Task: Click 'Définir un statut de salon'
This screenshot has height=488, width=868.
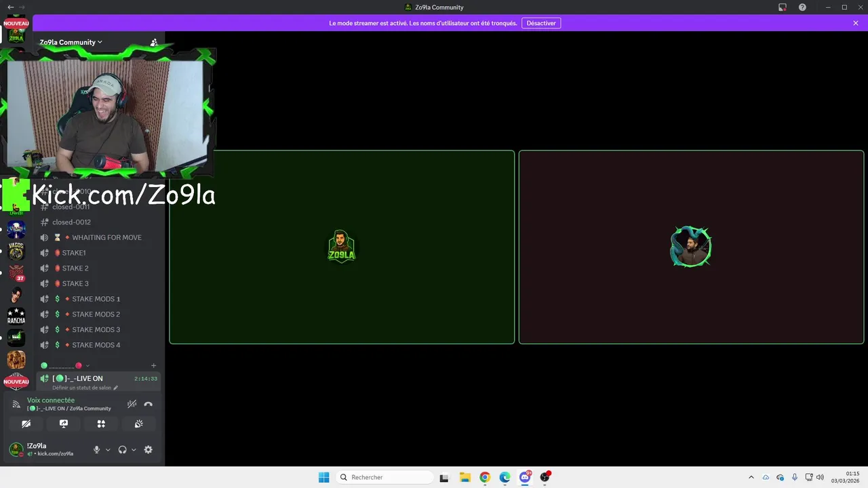Action: pyautogui.click(x=82, y=388)
